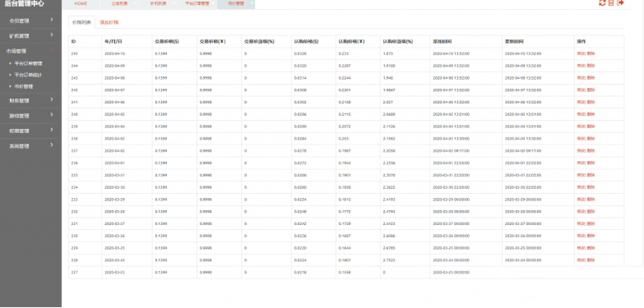The image size is (644, 308).
Task: Click 删除 for row ID 229
Action: 591,248
